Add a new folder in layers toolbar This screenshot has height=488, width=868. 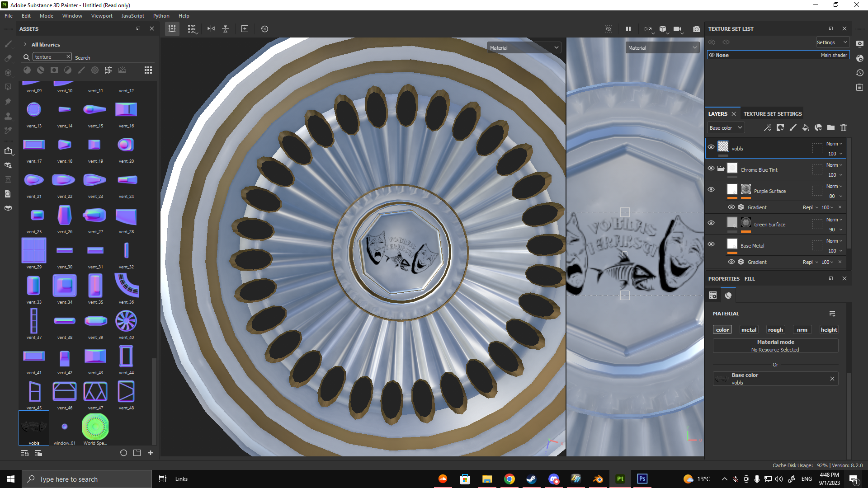[x=830, y=128]
